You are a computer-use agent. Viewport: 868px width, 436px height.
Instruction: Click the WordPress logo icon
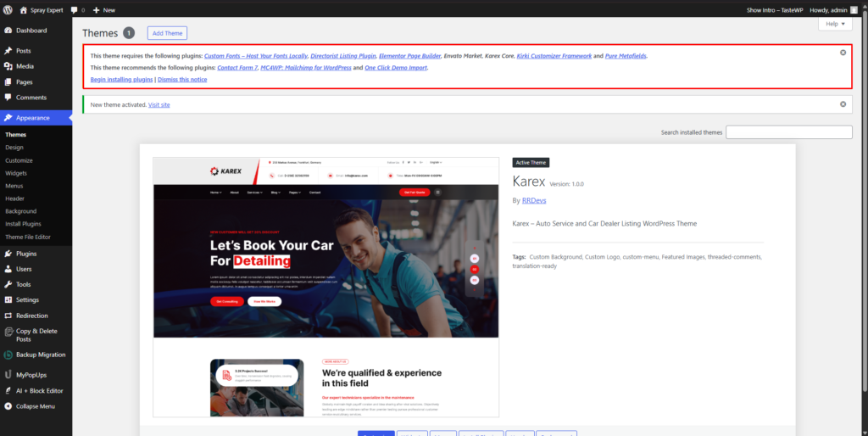[8, 9]
